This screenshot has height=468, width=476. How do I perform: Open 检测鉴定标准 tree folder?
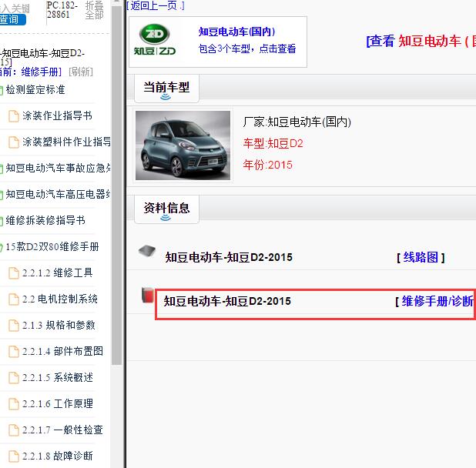(x=35, y=89)
